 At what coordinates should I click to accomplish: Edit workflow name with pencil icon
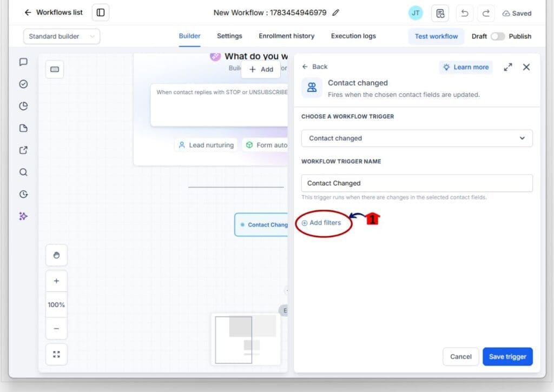pos(335,13)
